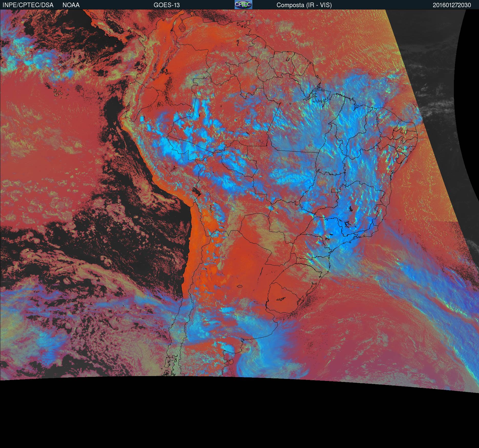Image resolution: width=479 pixels, height=448 pixels.
Task: Click the Mar Chiquita lake outline in Argentina
Action: point(239,287)
